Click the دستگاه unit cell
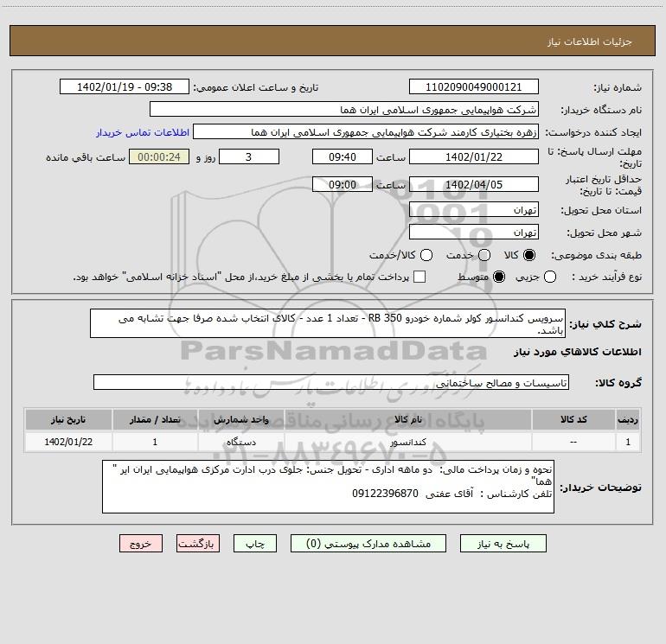This screenshot has width=666, height=644. coord(241,442)
